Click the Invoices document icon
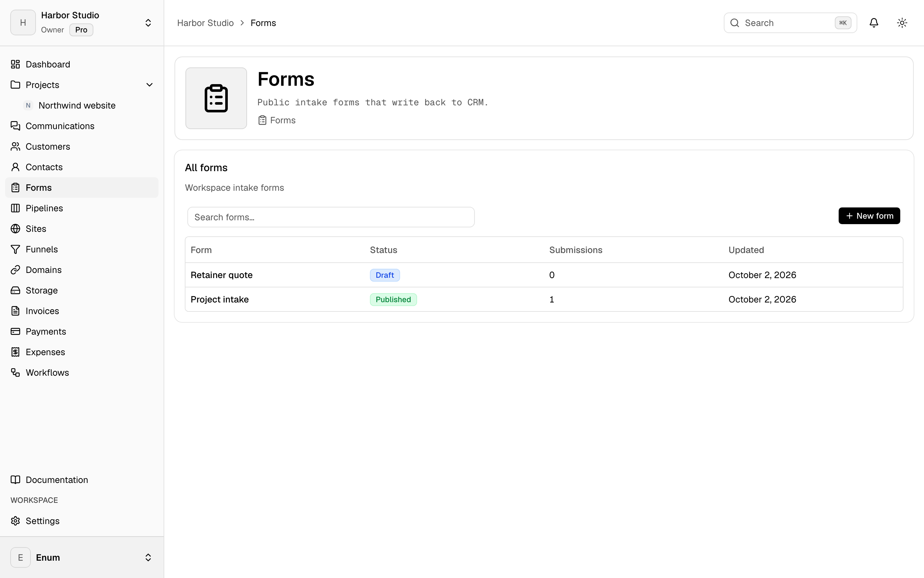The height and width of the screenshot is (578, 924). (x=15, y=311)
